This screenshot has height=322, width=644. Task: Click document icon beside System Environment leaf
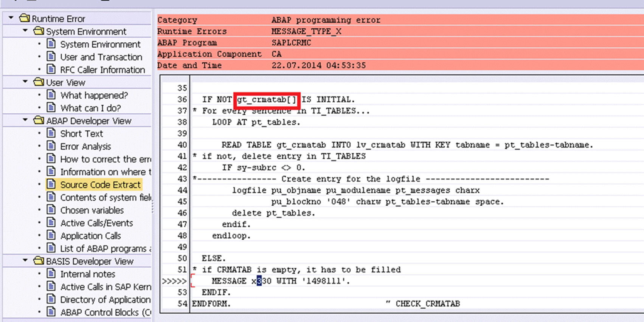(x=51, y=44)
